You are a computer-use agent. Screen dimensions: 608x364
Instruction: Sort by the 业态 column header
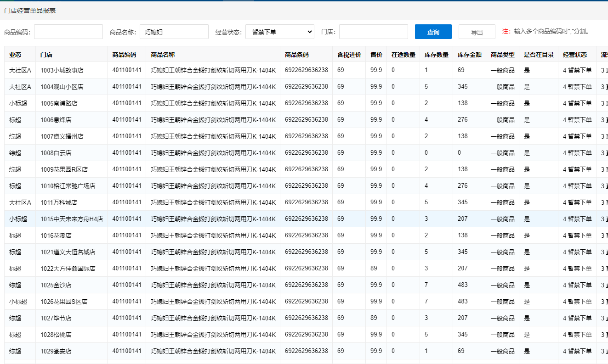[15, 55]
